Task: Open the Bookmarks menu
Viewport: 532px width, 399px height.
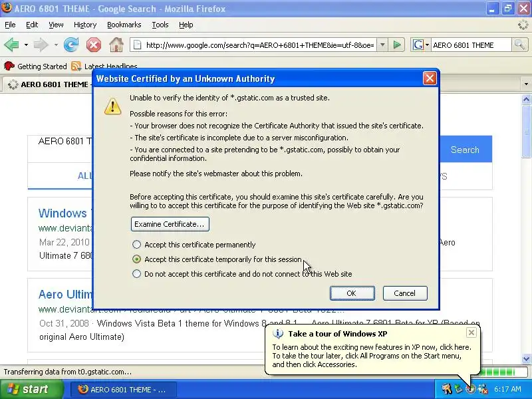Action: tap(124, 25)
